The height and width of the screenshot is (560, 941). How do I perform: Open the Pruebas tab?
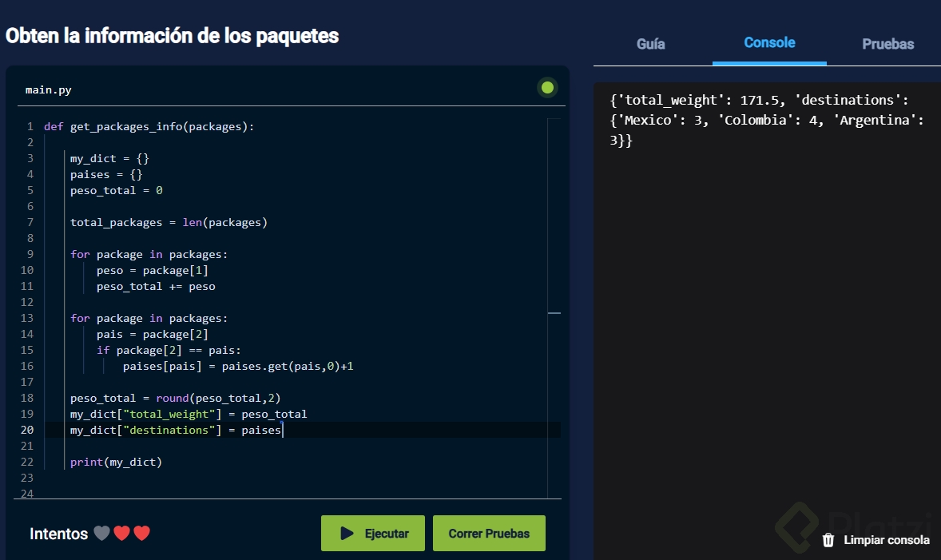tap(887, 45)
